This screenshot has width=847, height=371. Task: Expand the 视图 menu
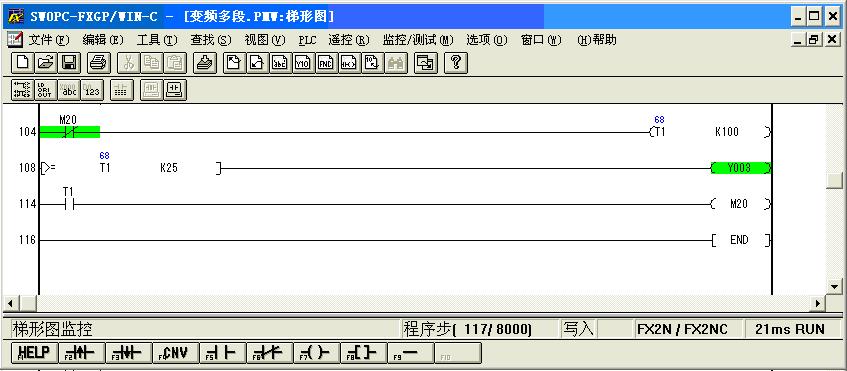[265, 40]
